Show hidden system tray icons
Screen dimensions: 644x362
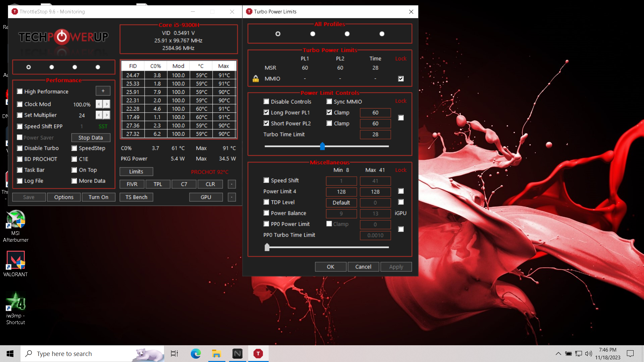(558, 354)
